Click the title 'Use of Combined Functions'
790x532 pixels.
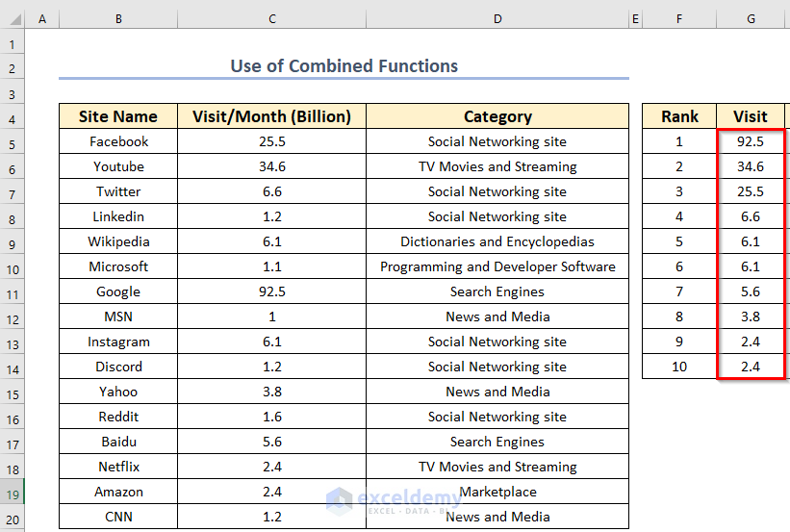(344, 66)
